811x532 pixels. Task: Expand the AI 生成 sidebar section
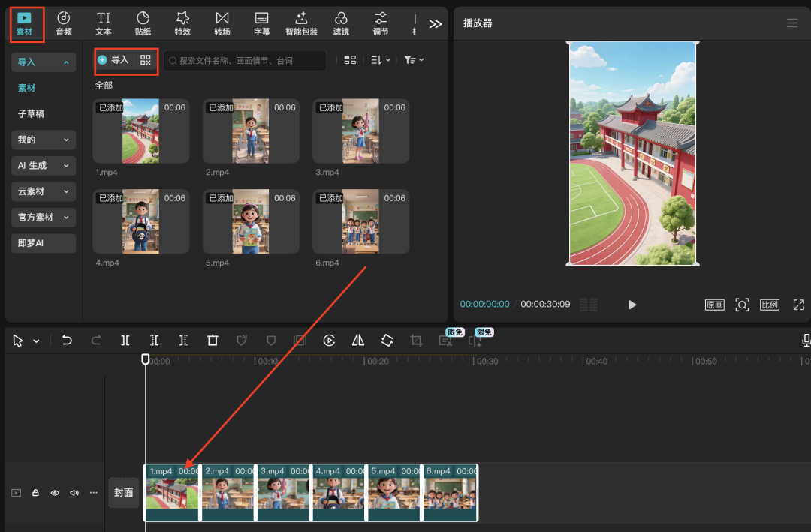[44, 165]
